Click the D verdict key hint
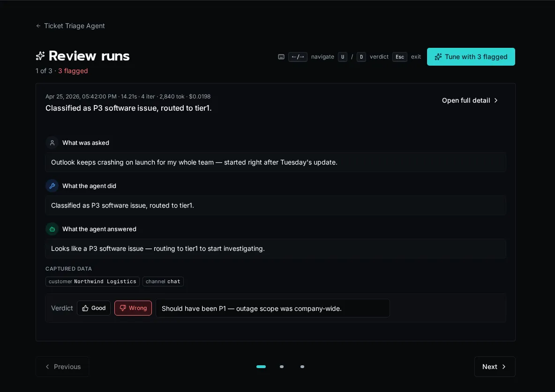555x392 pixels. [x=361, y=57]
